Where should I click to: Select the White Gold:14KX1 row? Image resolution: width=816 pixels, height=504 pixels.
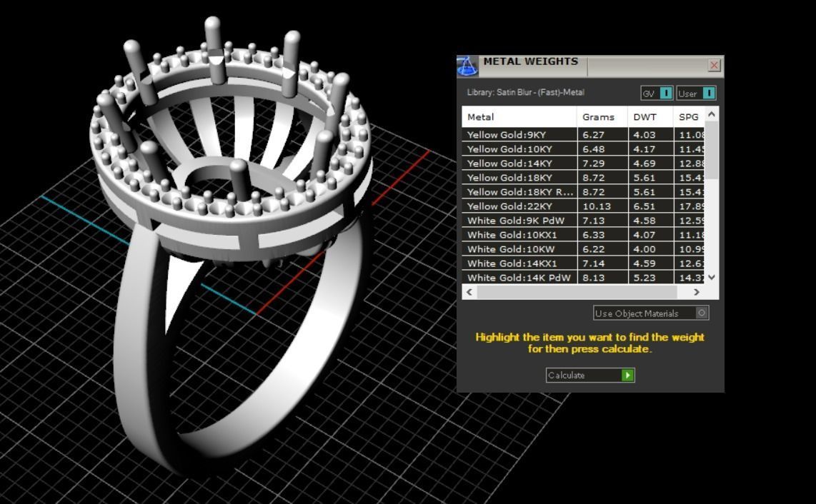pyautogui.click(x=583, y=263)
